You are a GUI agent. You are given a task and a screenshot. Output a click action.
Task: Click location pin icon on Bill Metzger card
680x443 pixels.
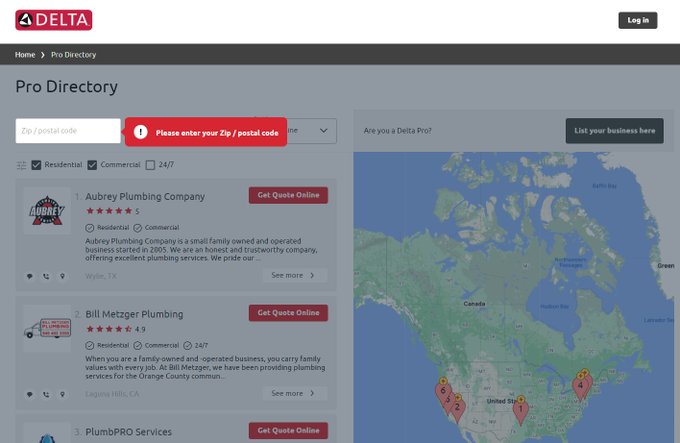click(62, 394)
